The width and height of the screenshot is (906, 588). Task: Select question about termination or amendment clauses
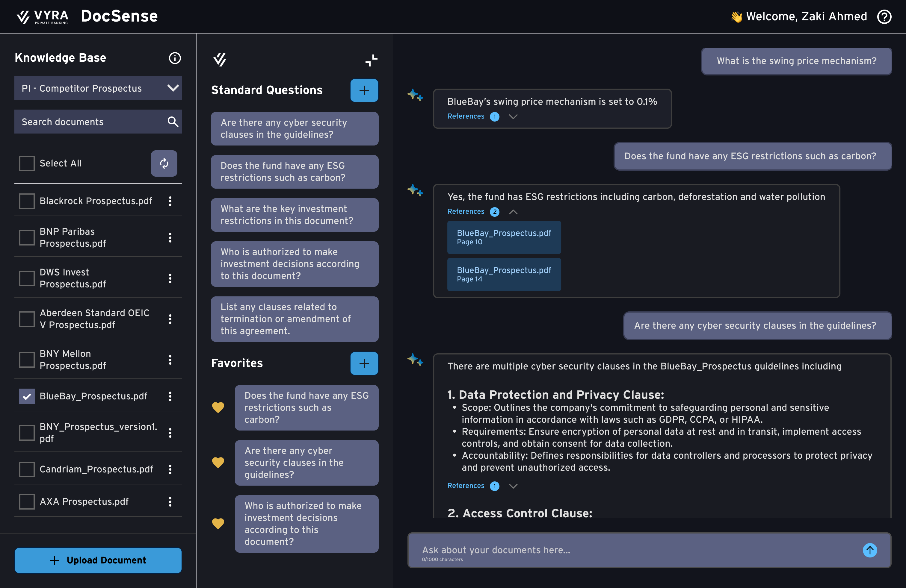[x=295, y=319]
